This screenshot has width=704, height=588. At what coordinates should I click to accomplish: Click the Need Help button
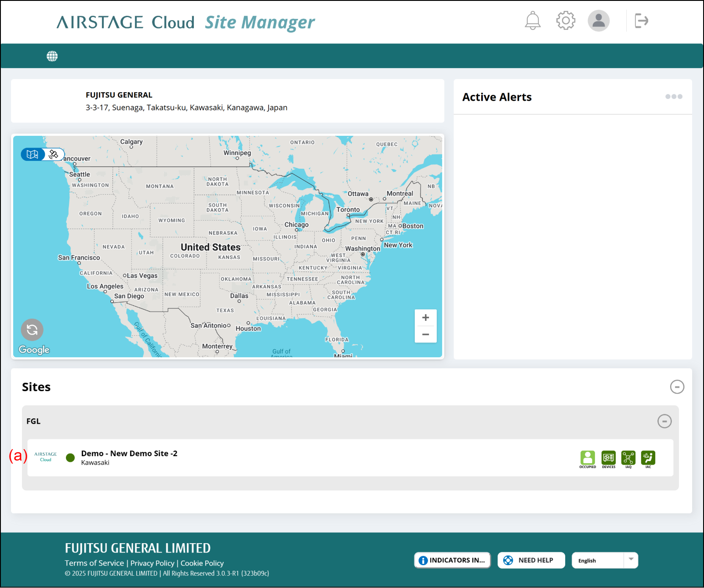point(531,560)
